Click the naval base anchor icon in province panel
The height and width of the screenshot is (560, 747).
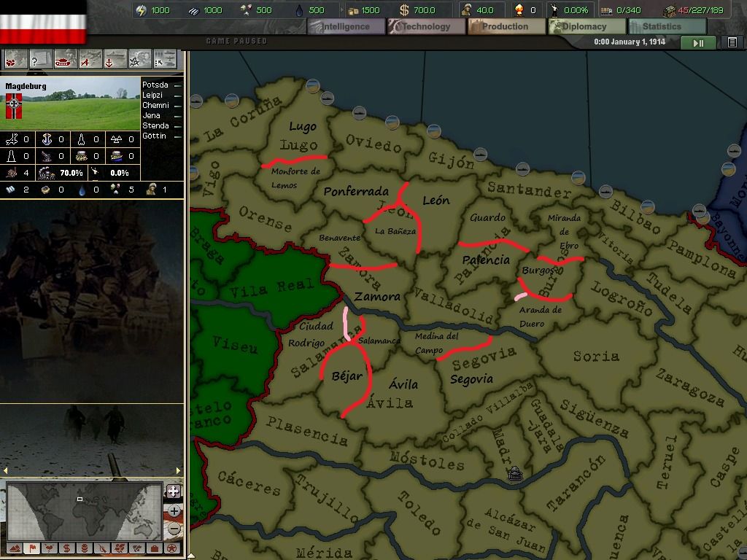(47, 139)
